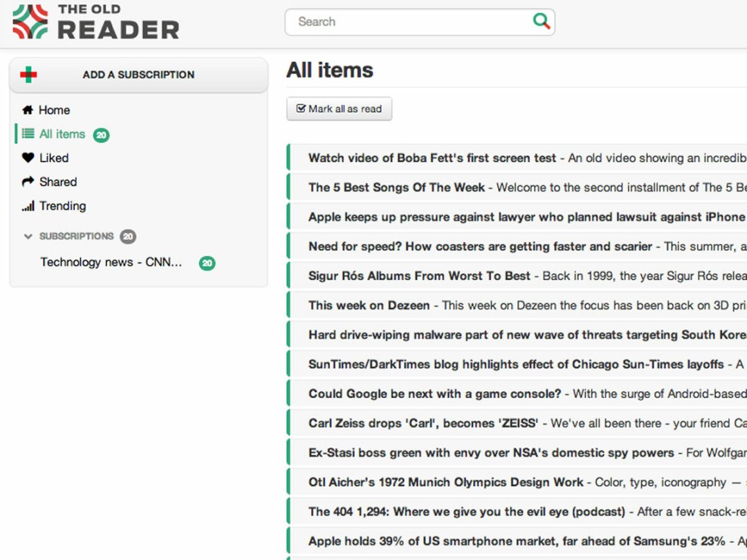The width and height of the screenshot is (747, 560).
Task: Click the All items page heading
Action: pos(330,70)
